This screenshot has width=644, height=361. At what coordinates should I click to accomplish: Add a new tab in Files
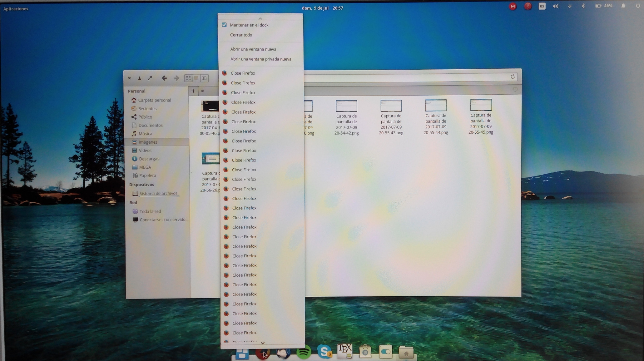(x=193, y=91)
